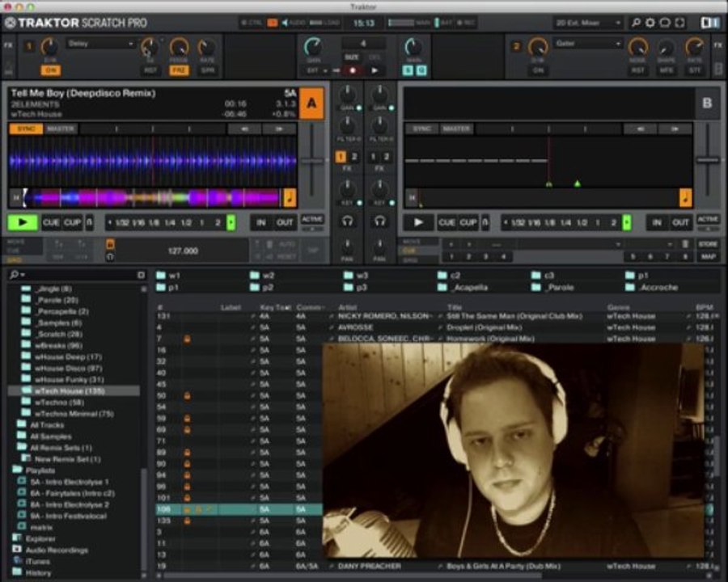Toggle FX unit 2 ON button
Screen dimensions: 728x582
click(538, 70)
